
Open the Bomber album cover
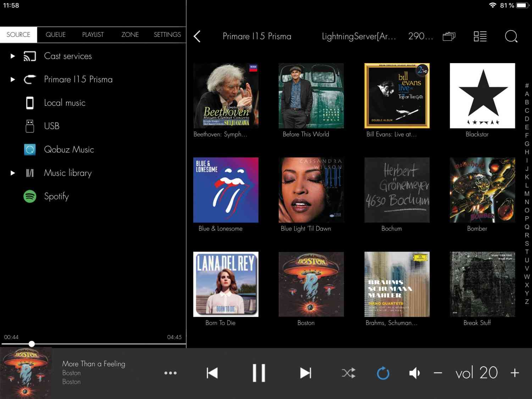coord(482,190)
